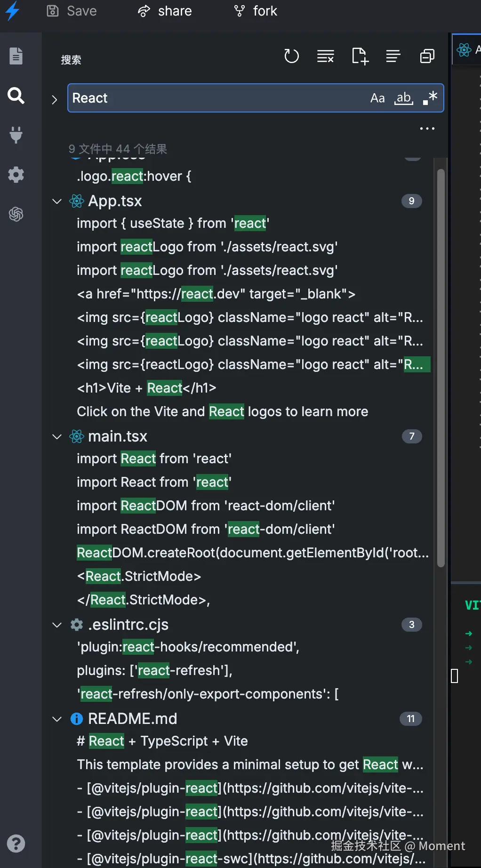Screen dimensions: 481x868
Task: Collapse the App.tsx results group
Action: pyautogui.click(x=57, y=201)
